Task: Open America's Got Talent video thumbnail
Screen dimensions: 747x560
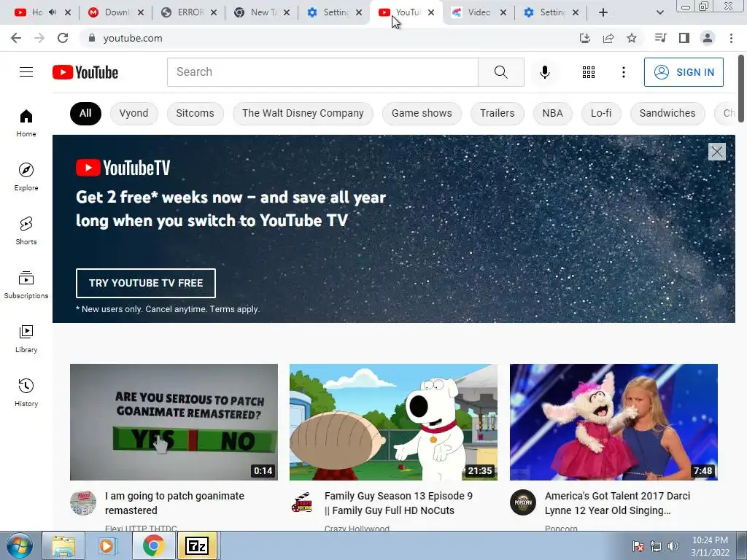Action: tap(614, 422)
